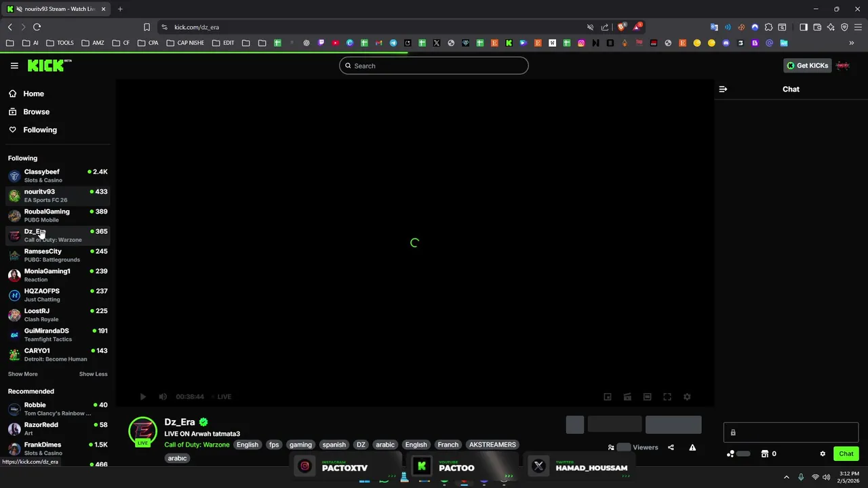Screen dimensions: 868x488
Task: Open the player settings gear
Action: pyautogui.click(x=687, y=396)
